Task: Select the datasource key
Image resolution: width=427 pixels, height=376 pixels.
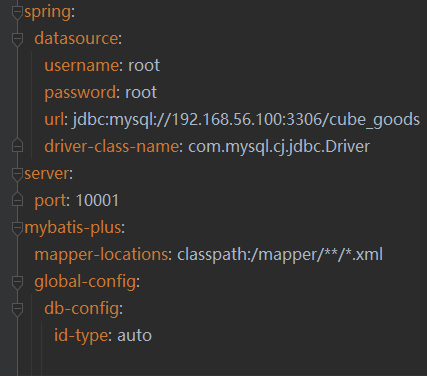Action: pos(76,38)
